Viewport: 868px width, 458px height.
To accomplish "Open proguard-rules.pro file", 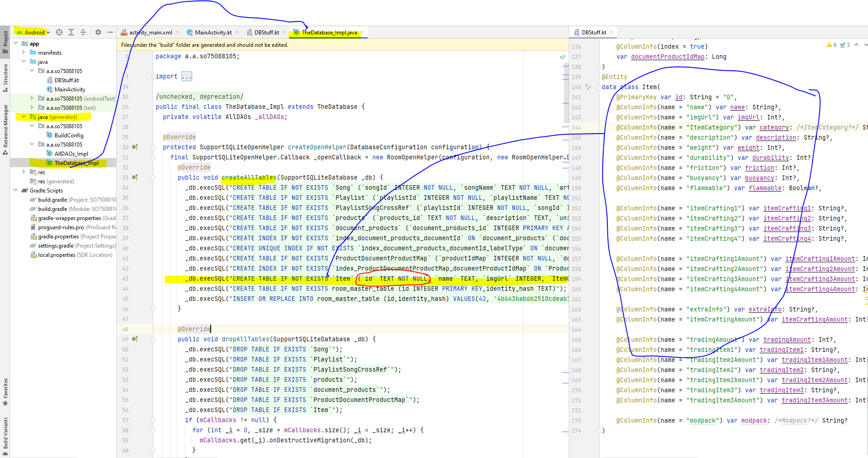I will 73,227.
